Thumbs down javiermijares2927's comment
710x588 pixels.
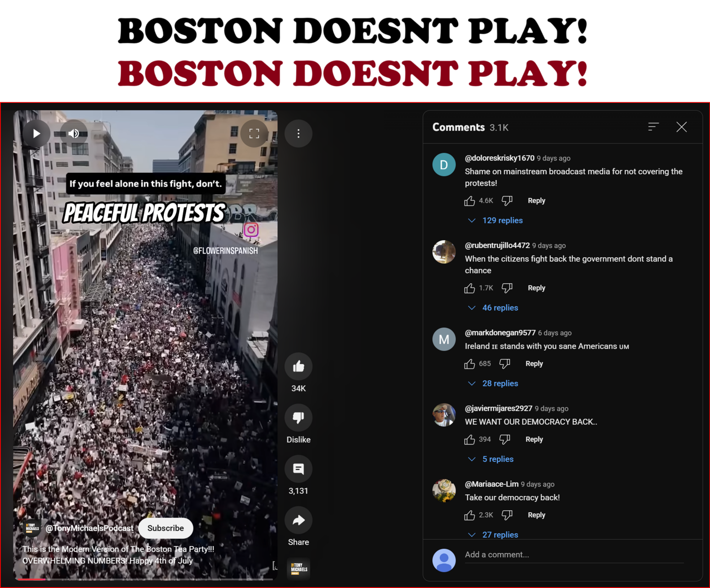pyautogui.click(x=504, y=439)
